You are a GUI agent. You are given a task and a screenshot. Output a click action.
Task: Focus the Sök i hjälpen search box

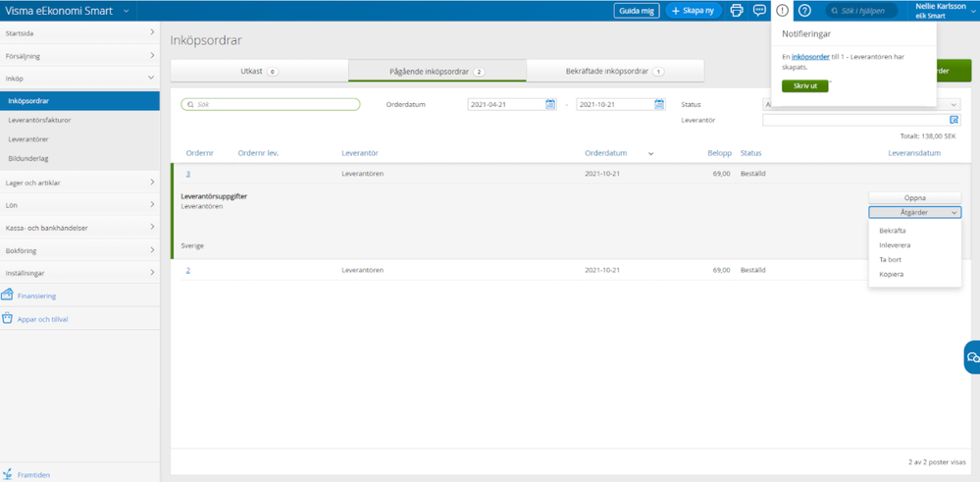coord(862,11)
